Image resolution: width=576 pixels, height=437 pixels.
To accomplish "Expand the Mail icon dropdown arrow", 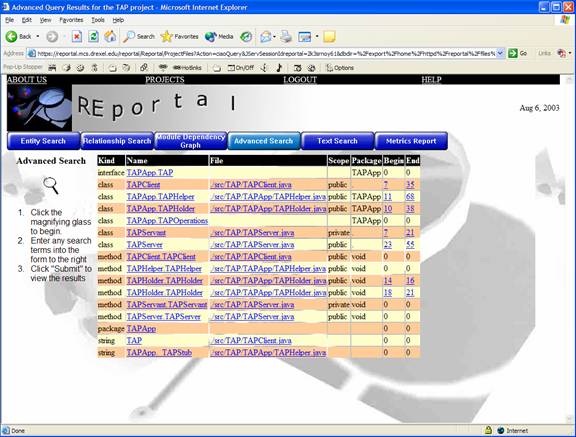I will (x=274, y=36).
